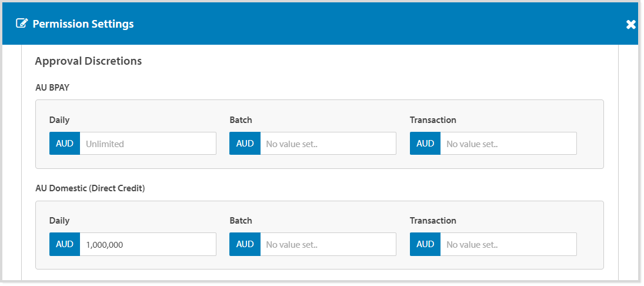Select the Direct Credit Transaction limit field

(x=508, y=244)
